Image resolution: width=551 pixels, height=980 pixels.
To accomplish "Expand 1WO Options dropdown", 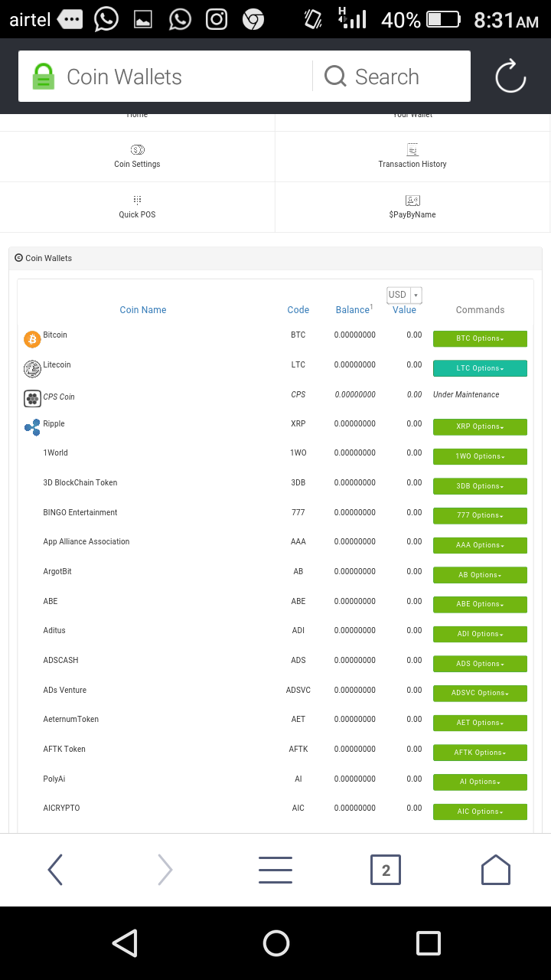I will pos(480,456).
